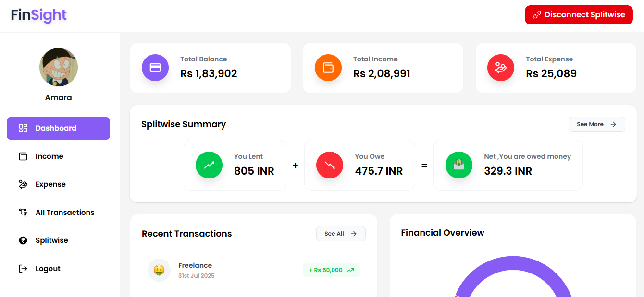Open the Splitwise sidebar item
The height and width of the screenshot is (297, 644).
click(x=58, y=240)
